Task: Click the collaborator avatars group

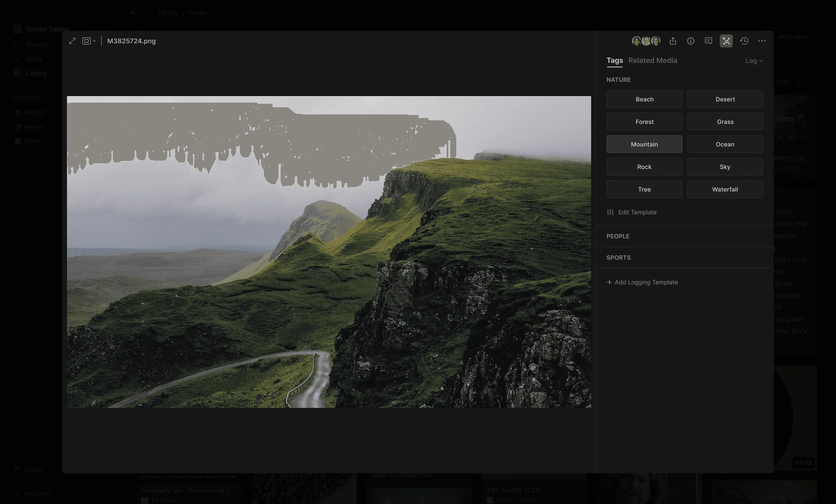Action: (646, 41)
